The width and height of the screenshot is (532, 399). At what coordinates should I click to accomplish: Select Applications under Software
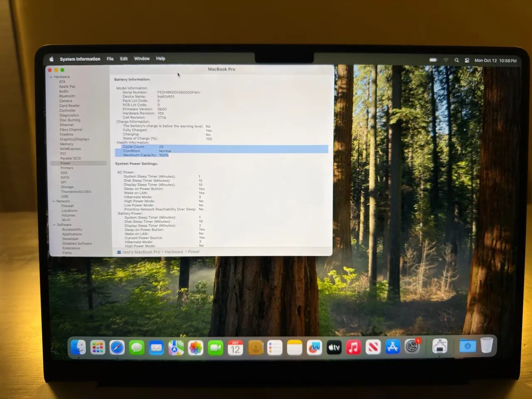72,234
